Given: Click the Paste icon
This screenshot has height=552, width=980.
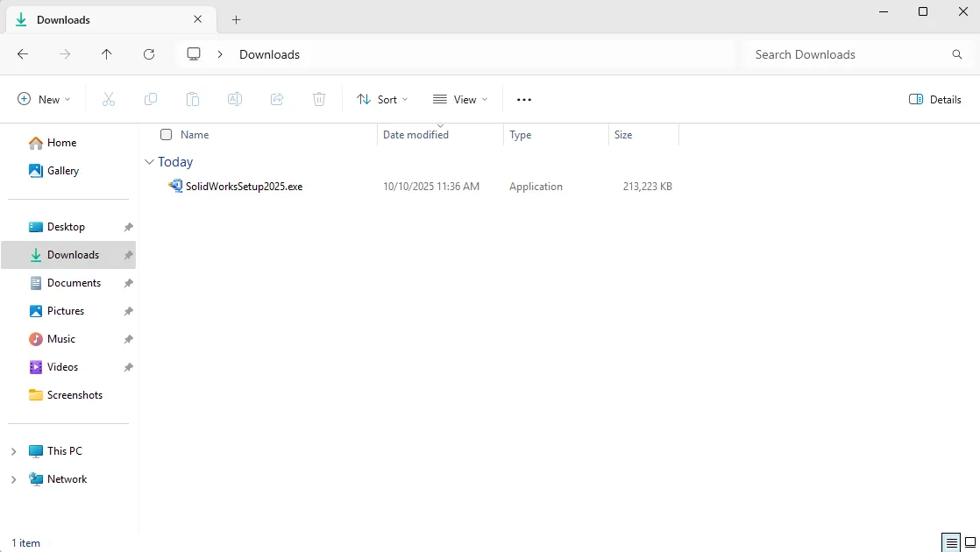Looking at the screenshot, I should pos(193,99).
